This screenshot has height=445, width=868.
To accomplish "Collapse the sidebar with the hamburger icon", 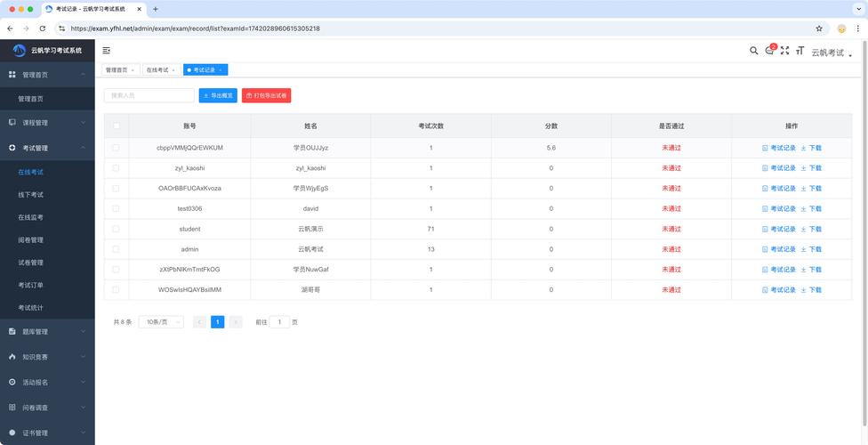I will coord(107,51).
